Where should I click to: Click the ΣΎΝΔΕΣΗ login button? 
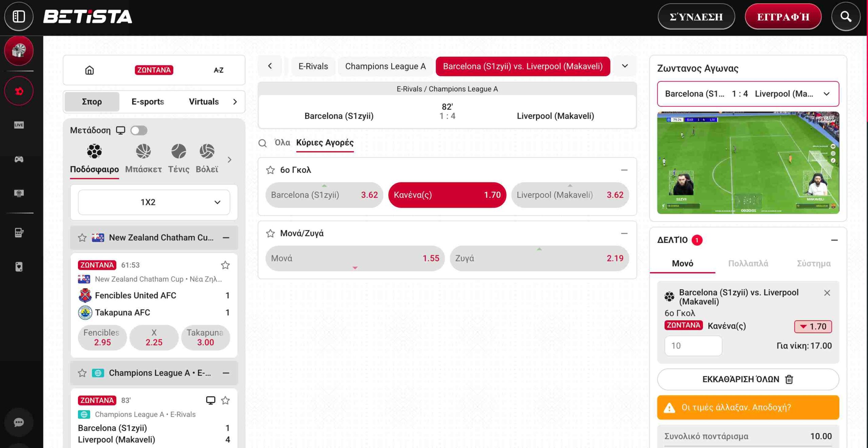(696, 16)
